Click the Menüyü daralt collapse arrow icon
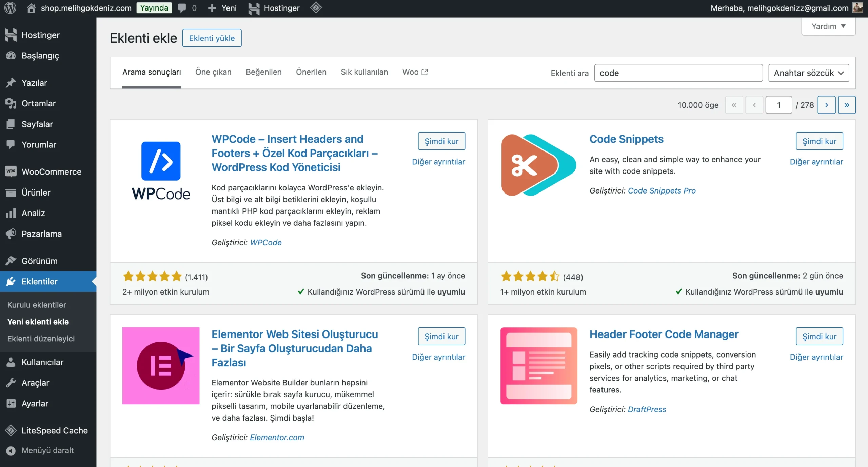Screen dimensions: 868x467 (11, 450)
